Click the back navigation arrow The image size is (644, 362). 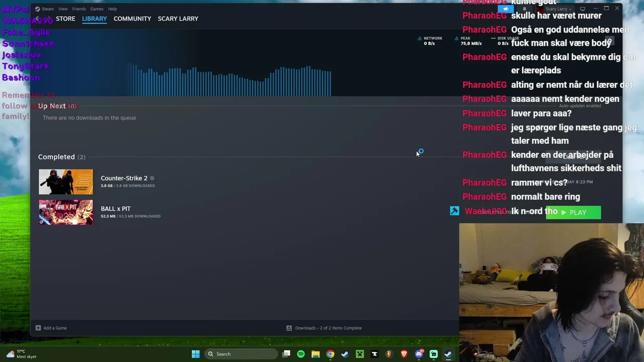tap(38, 19)
